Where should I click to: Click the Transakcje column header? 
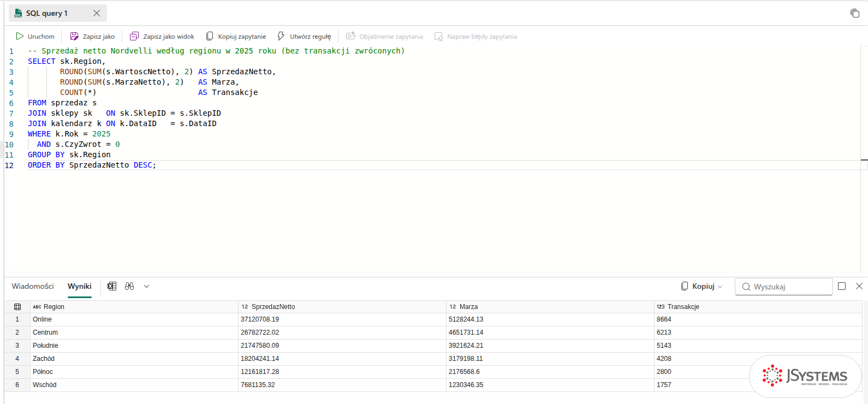pos(758,307)
